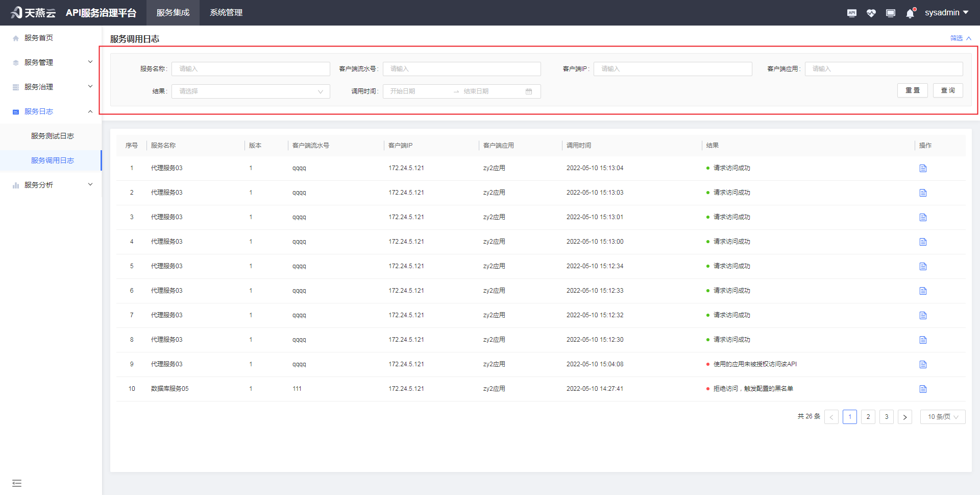Viewport: 980px width, 495px height.
Task: Go to page 2 of the log list
Action: pos(868,416)
